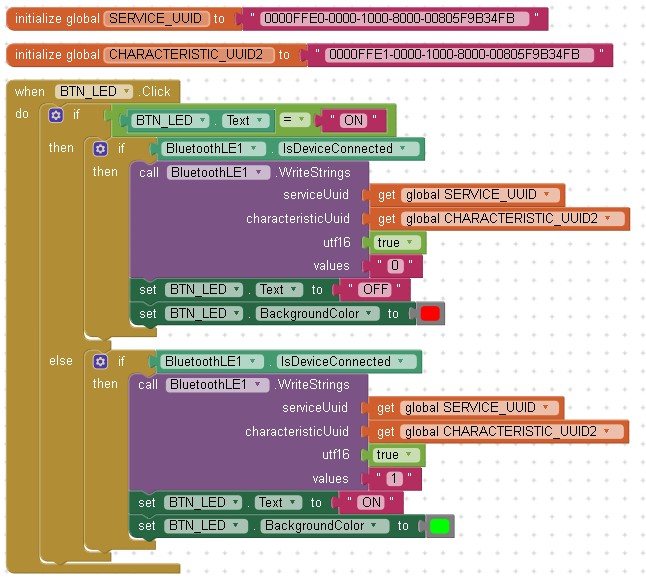Pick the green BackgroundColor swatch
This screenshot has height=580, width=646.
(439, 526)
